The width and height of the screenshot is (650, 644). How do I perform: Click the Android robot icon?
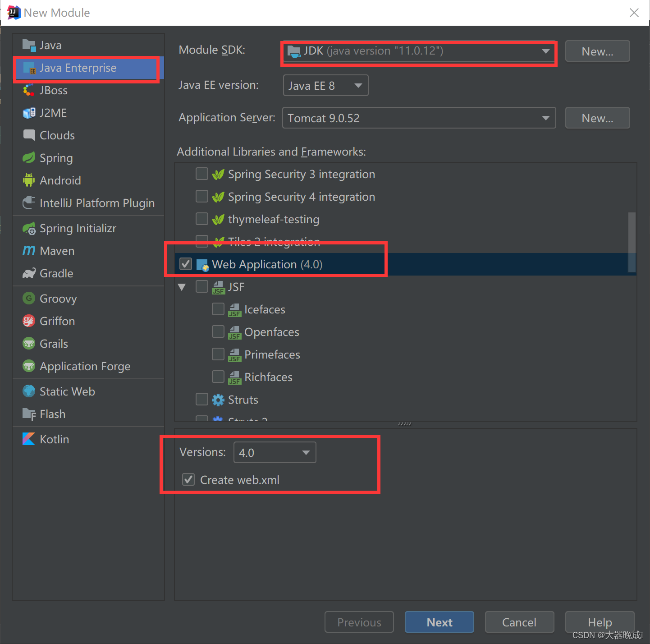29,180
